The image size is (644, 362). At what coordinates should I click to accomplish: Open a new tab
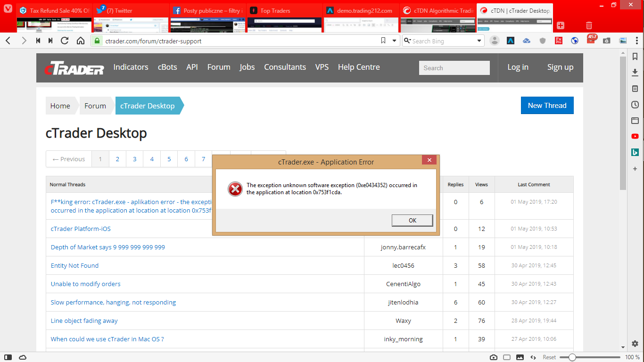click(x=561, y=25)
